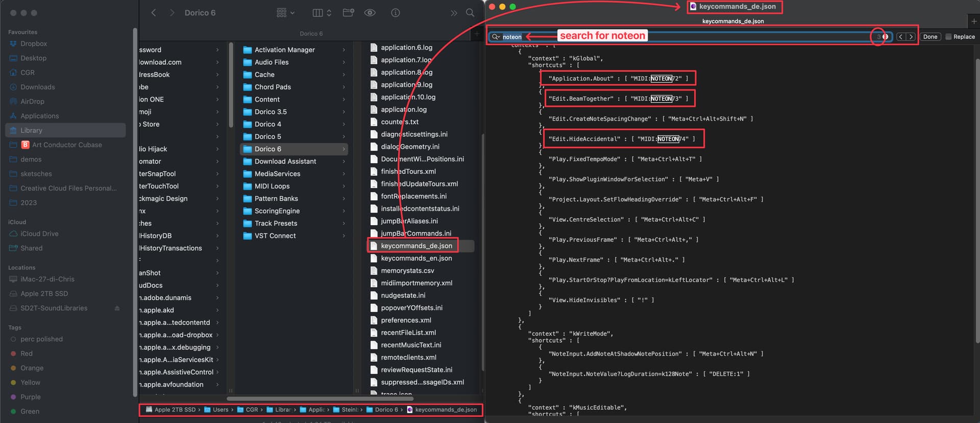The width and height of the screenshot is (980, 423).
Task: Click the Get Info toolbar icon
Action: click(x=396, y=13)
